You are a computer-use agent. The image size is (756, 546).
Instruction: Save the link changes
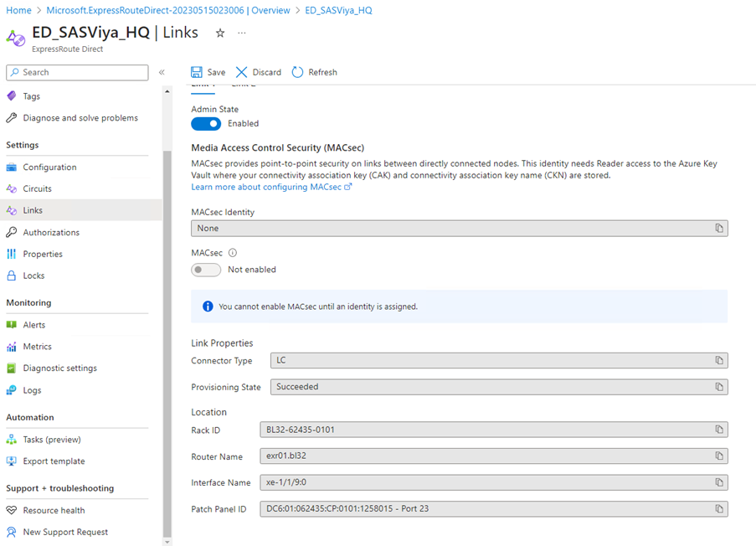coord(208,72)
